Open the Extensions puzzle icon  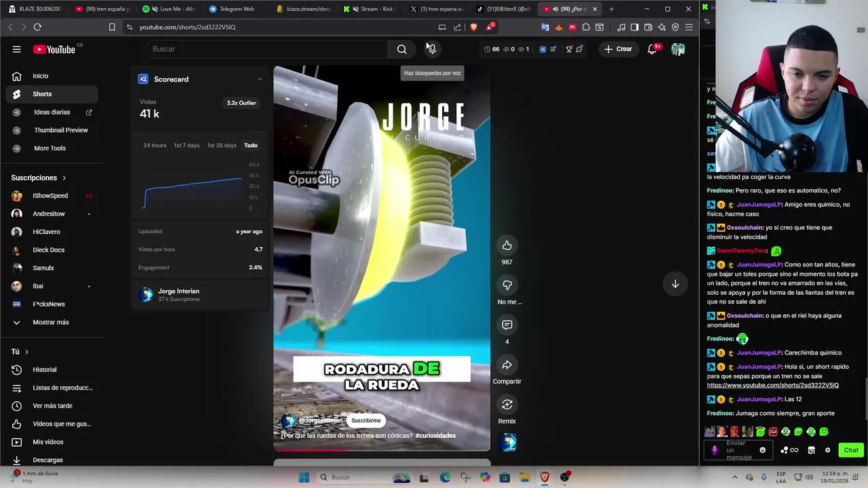[586, 27]
